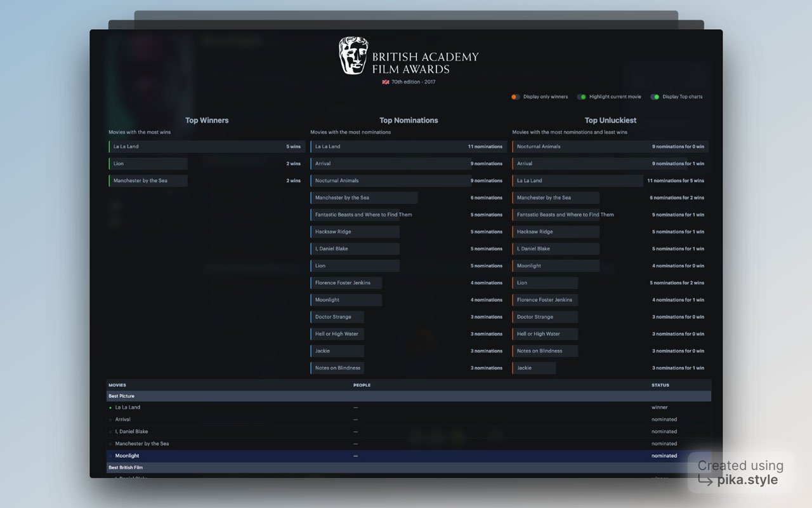Click the BAFTA mask logo

353,57
